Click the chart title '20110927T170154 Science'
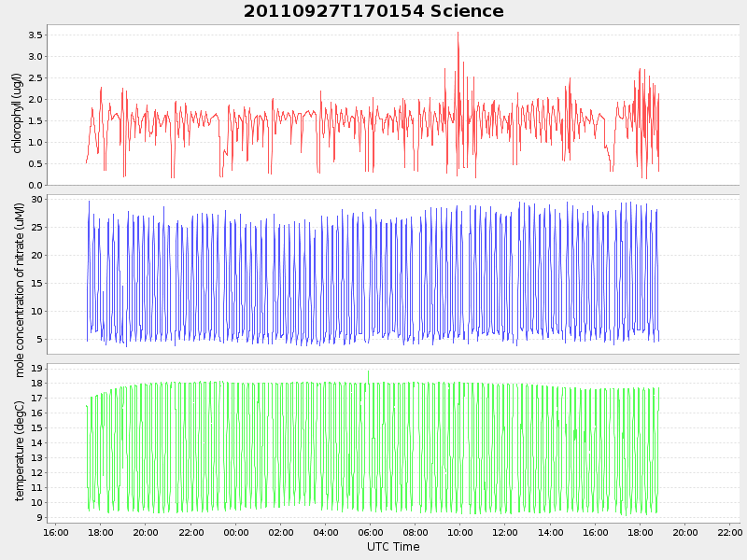747x560 pixels. tap(373, 11)
